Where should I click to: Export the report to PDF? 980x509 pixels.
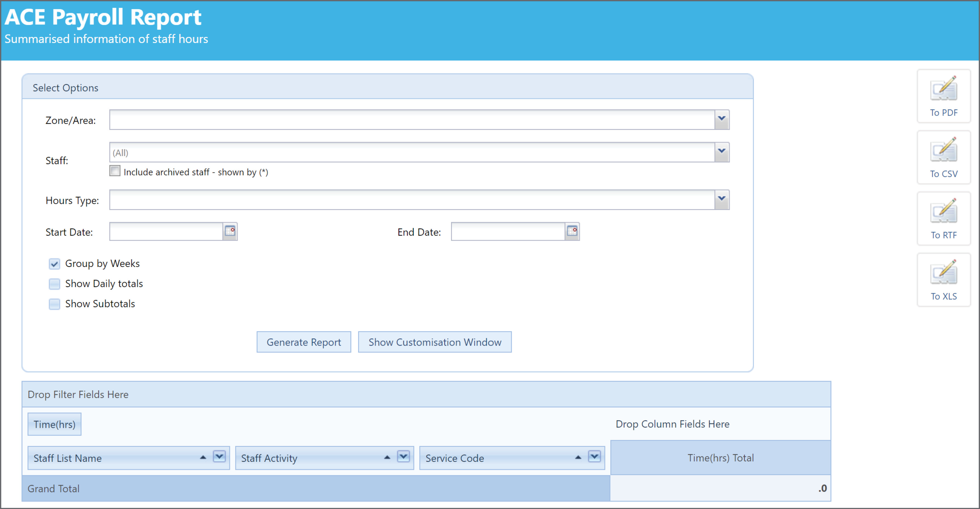(944, 97)
